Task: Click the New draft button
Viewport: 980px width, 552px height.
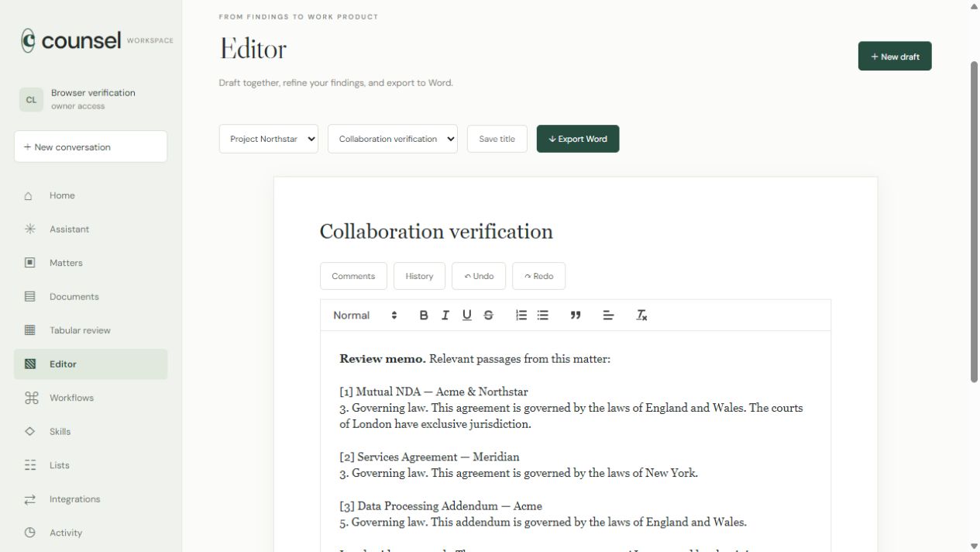Action: 895,56
